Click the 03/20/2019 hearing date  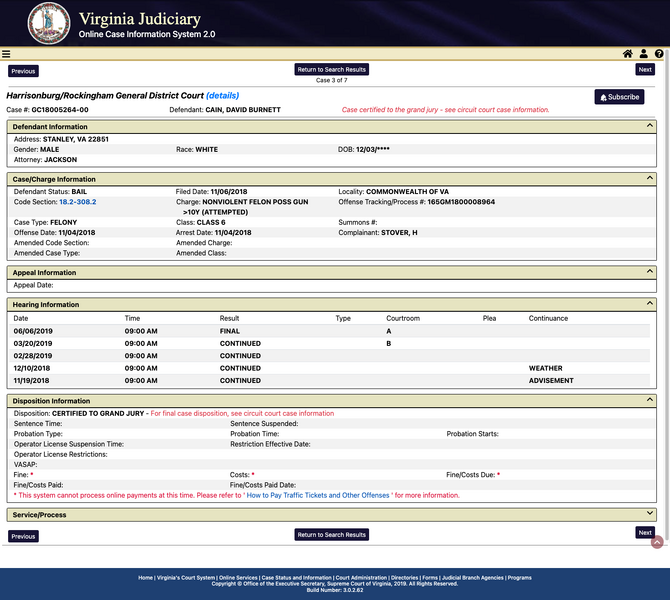tap(33, 344)
